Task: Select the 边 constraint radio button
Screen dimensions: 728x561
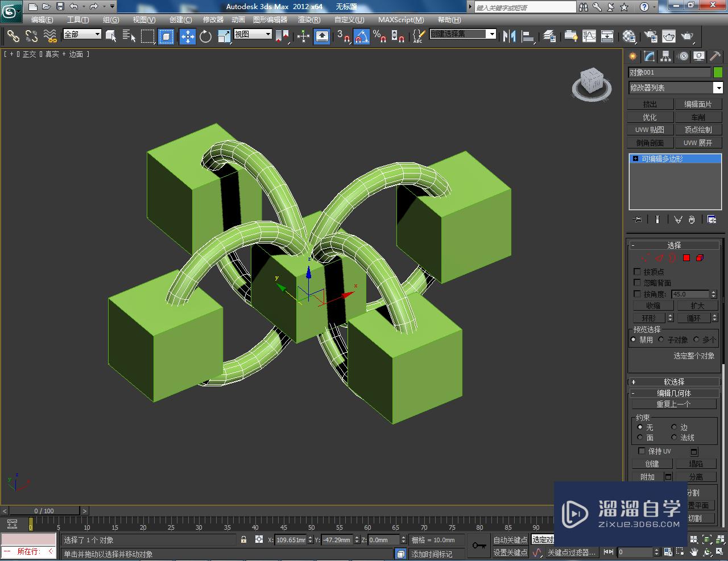Action: pyautogui.click(x=674, y=427)
